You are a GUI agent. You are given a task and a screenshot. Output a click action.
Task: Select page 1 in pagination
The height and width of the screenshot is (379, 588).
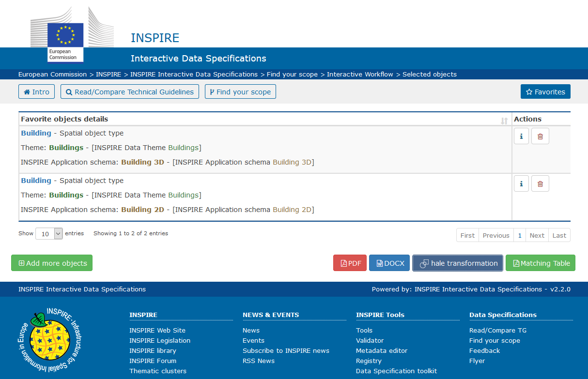pos(520,235)
